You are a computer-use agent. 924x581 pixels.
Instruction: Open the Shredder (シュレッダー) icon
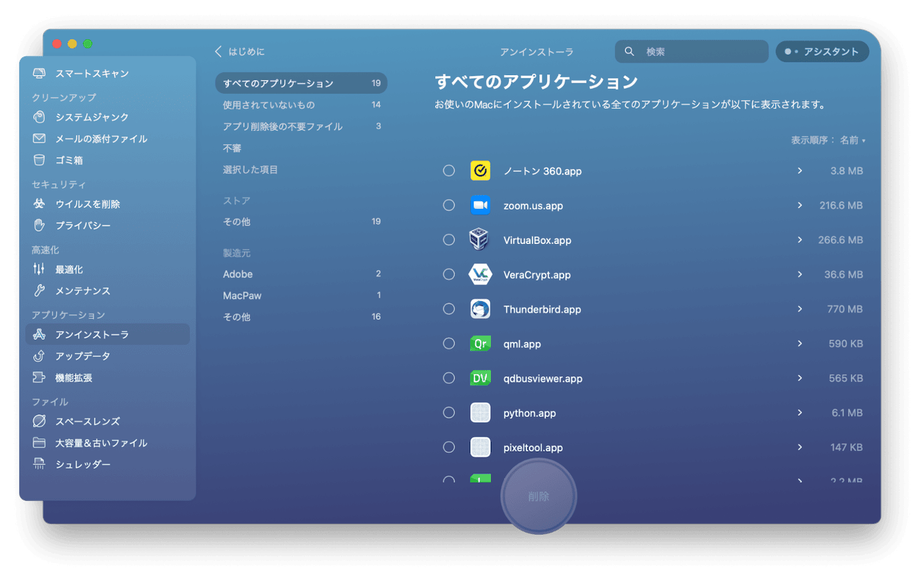(40, 465)
